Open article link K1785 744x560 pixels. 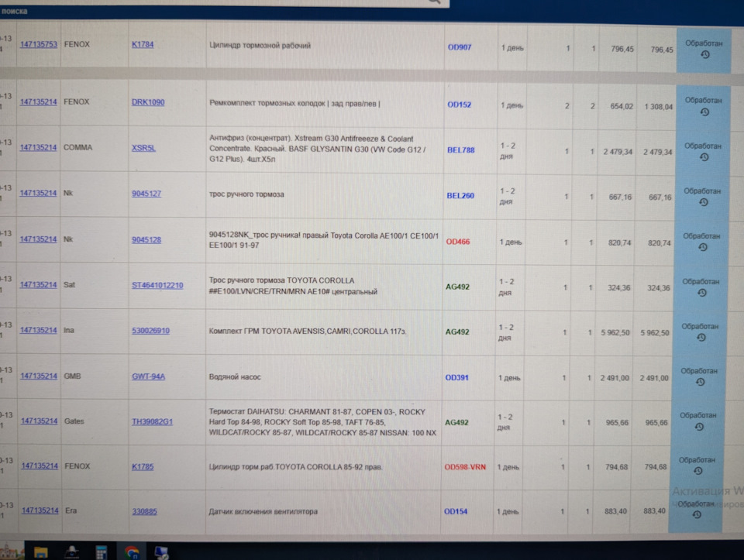[x=143, y=466]
